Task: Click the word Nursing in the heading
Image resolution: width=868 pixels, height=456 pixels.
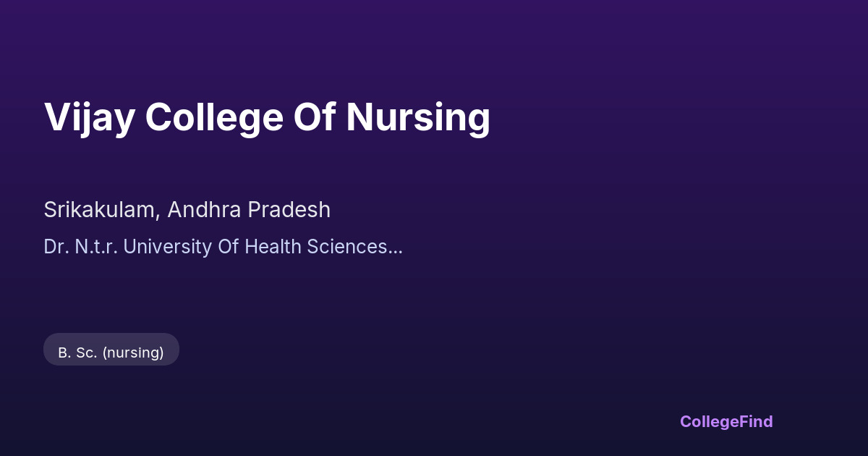Action: point(418,117)
